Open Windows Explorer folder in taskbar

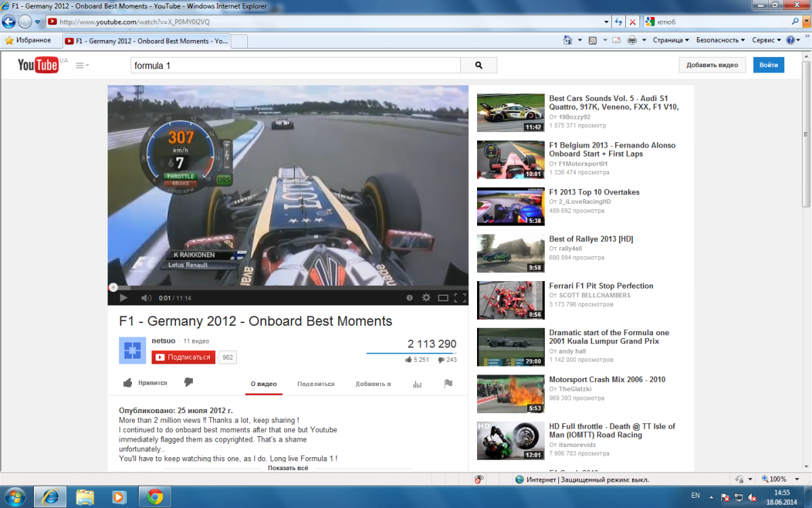pyautogui.click(x=85, y=496)
